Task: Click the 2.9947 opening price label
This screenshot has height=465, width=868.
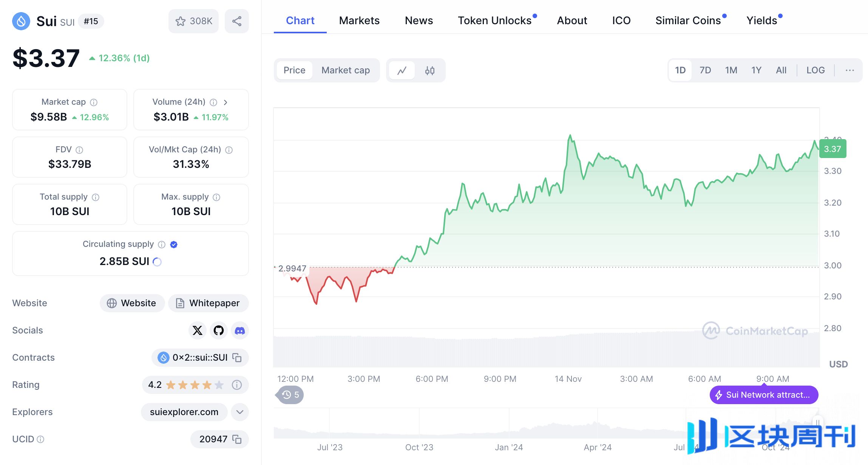Action: (x=292, y=269)
